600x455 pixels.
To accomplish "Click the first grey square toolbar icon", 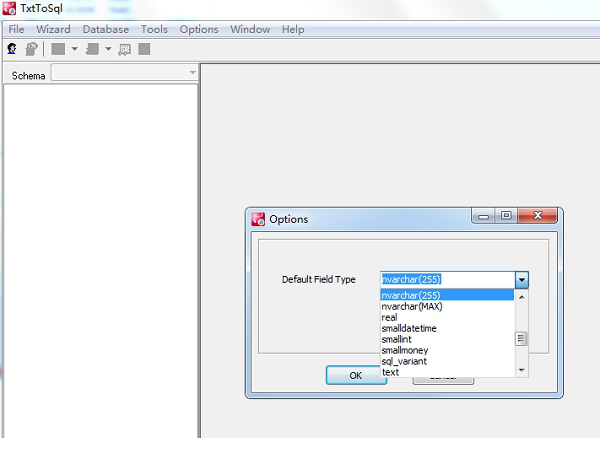I will coord(58,49).
